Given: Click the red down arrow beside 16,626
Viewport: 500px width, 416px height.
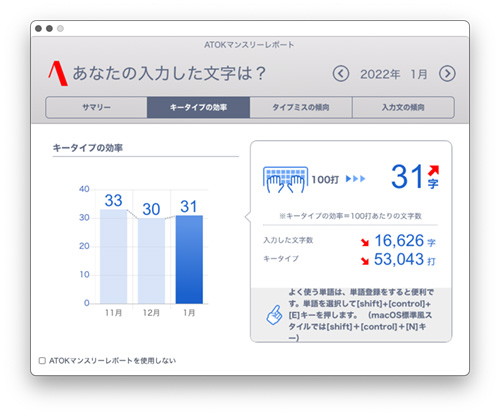Looking at the screenshot, I should [365, 242].
